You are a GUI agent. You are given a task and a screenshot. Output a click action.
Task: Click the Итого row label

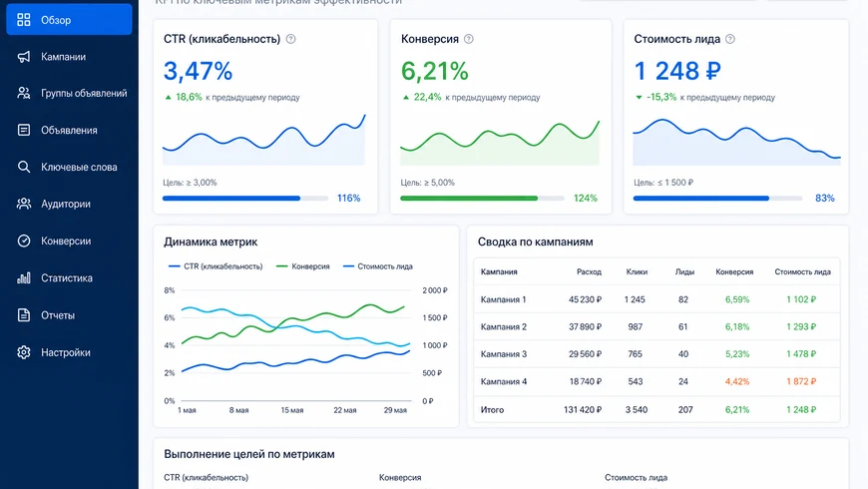492,410
